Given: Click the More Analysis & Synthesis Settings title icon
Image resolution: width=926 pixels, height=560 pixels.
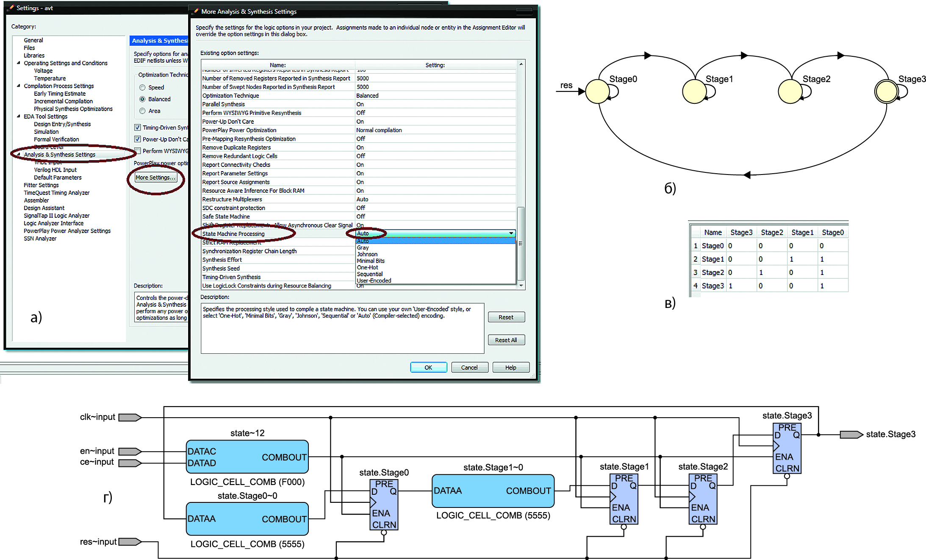Looking at the screenshot, I should 196,11.
